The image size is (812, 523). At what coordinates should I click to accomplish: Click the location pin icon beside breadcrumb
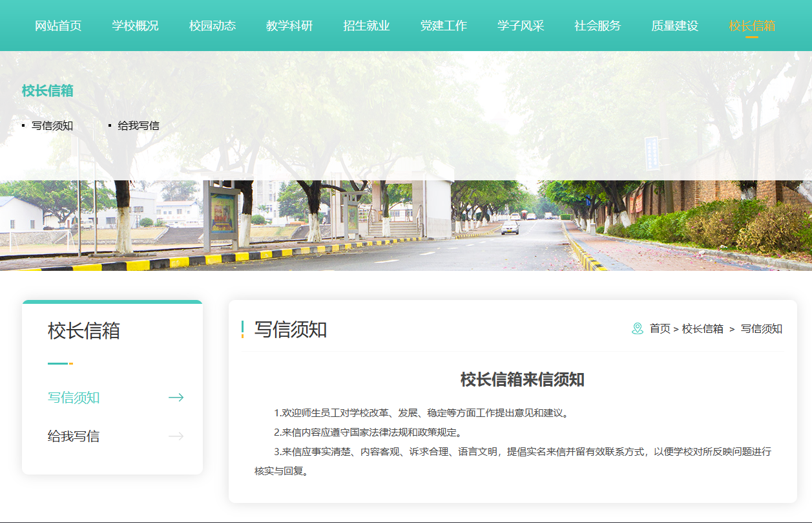tap(637, 329)
